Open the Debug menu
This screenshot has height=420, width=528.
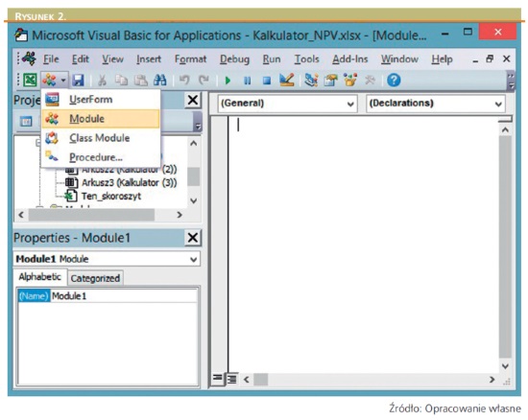[x=234, y=59]
